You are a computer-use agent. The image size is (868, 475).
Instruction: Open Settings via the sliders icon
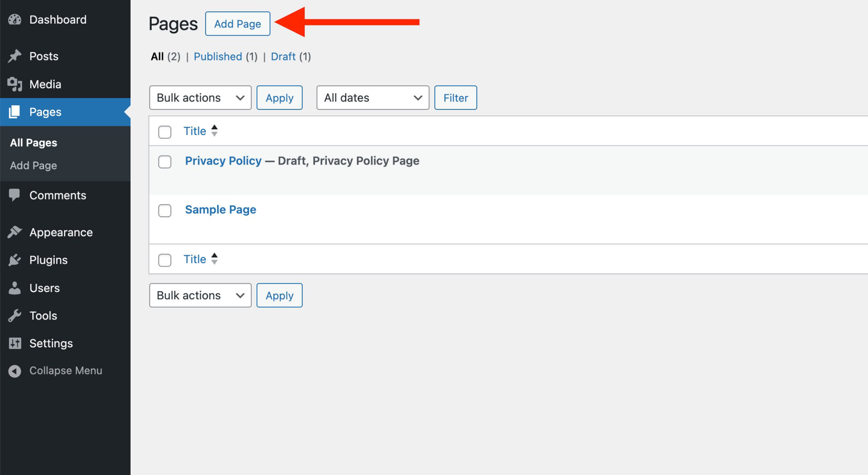(15, 343)
